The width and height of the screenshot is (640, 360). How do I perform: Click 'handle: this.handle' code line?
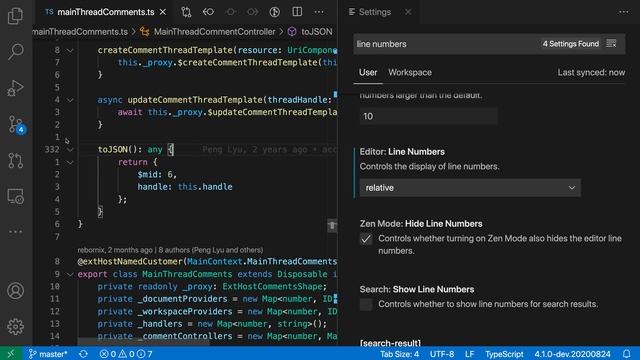point(184,187)
